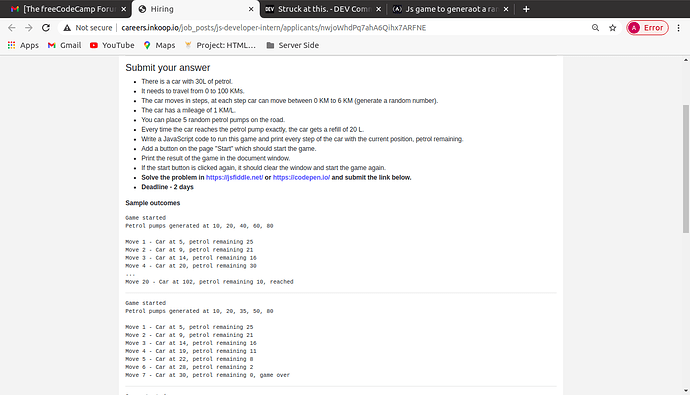Open the codepen.io link
This screenshot has height=395, width=690.
coord(301,177)
